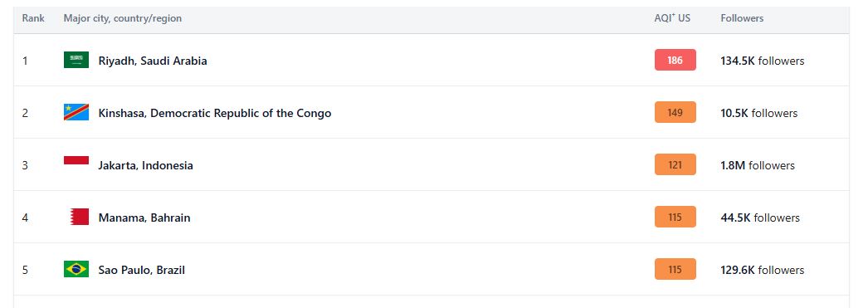The height and width of the screenshot is (308, 868).
Task: Click the AQI+ US column header
Action: tap(673, 18)
